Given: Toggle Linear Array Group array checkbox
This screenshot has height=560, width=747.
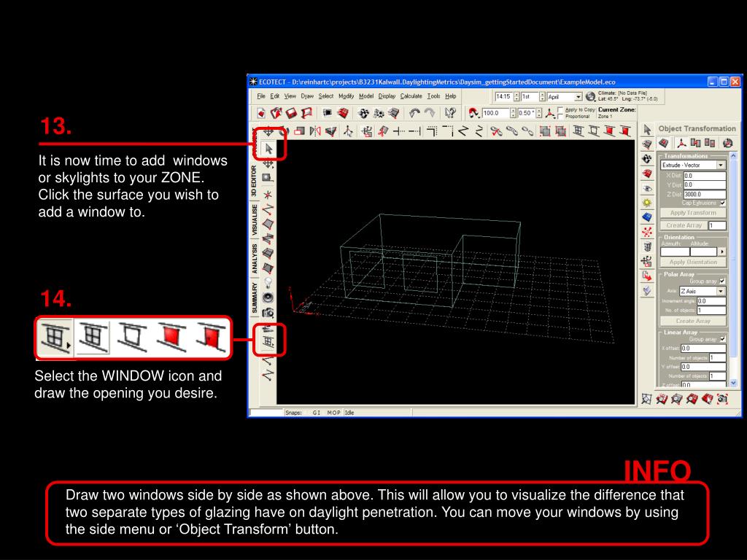Looking at the screenshot, I should [x=723, y=339].
